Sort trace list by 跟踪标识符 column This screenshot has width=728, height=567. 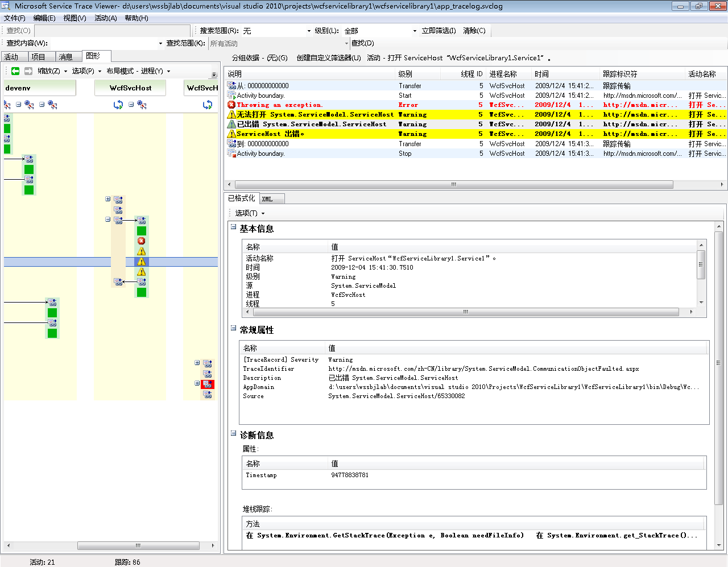tap(643, 74)
